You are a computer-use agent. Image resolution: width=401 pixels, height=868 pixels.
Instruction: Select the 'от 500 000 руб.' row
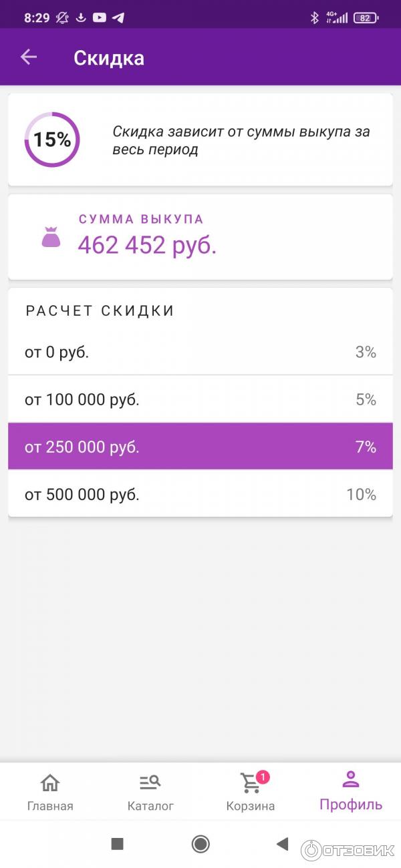200,494
